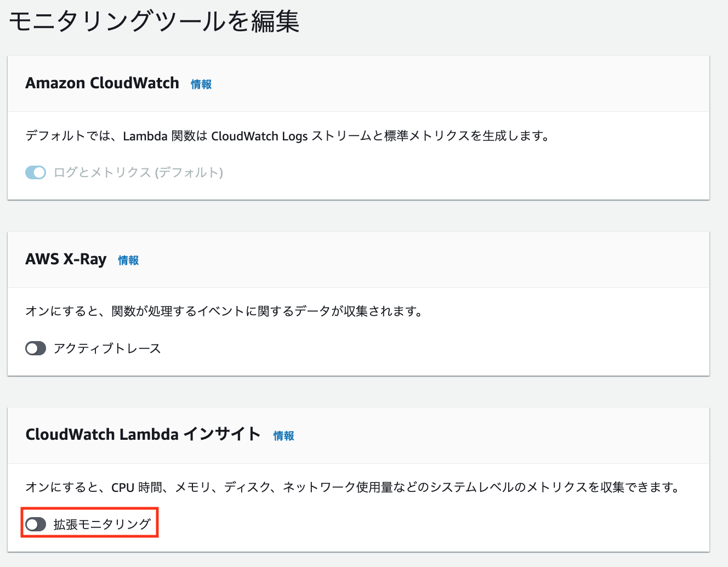Toggle enhanced monitoring inside the red highlight box
This screenshot has width=728, height=567.
coord(35,524)
